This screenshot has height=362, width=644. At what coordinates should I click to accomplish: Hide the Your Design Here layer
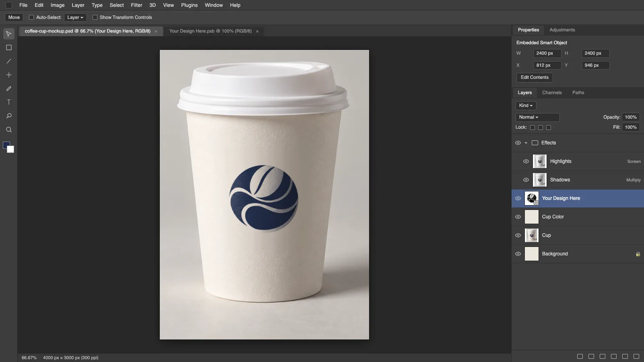[518, 198]
